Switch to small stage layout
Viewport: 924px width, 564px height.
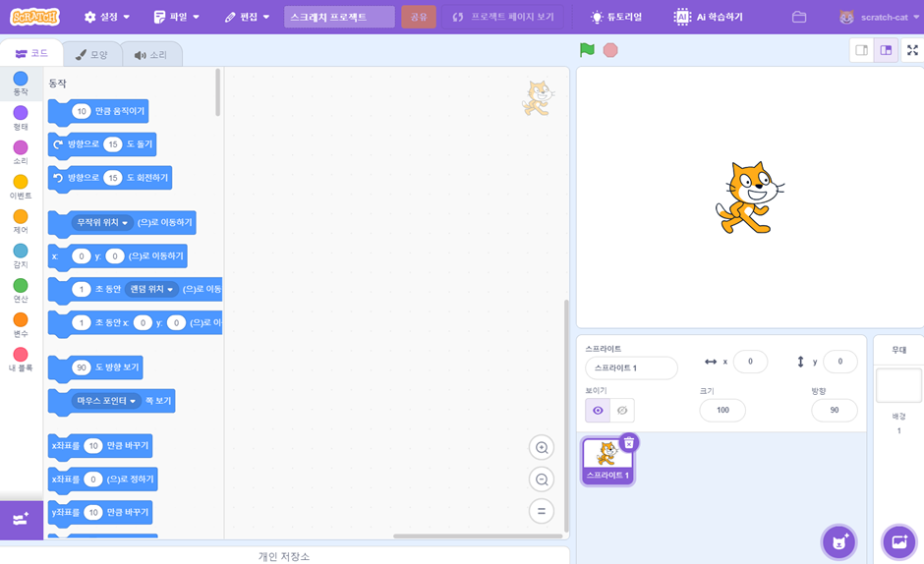[x=861, y=50]
